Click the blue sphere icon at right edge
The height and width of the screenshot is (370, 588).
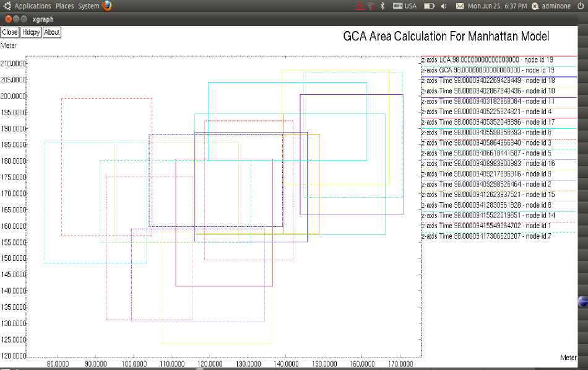point(583,301)
